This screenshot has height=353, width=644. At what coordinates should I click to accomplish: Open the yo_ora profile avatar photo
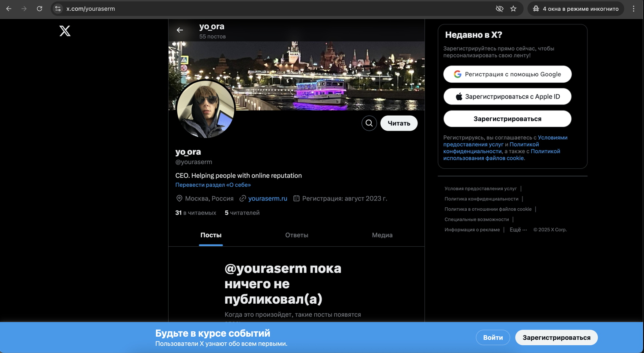[206, 109]
